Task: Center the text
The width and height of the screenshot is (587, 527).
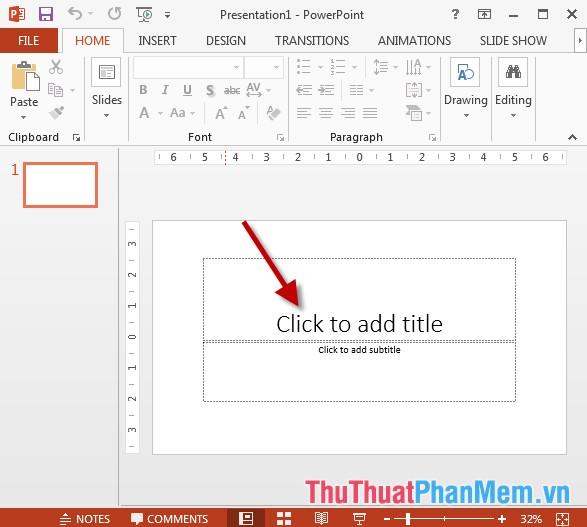Action: tap(326, 113)
